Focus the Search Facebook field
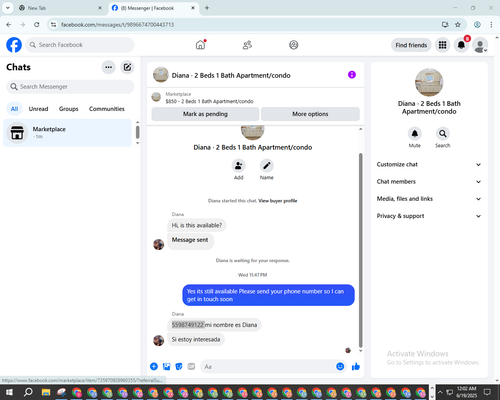This screenshot has width=500, height=400. point(80,45)
